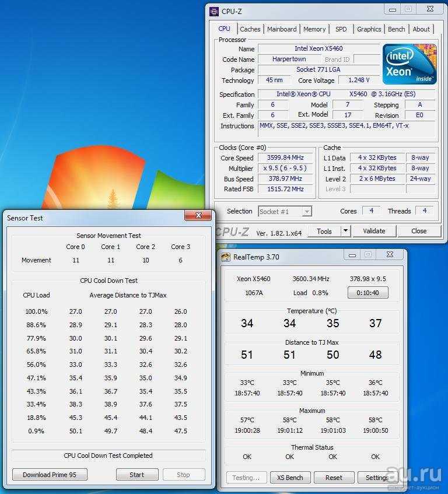This screenshot has height=494, width=448.
Task: Click the CPU-Z application icon in title bar
Action: (214, 11)
